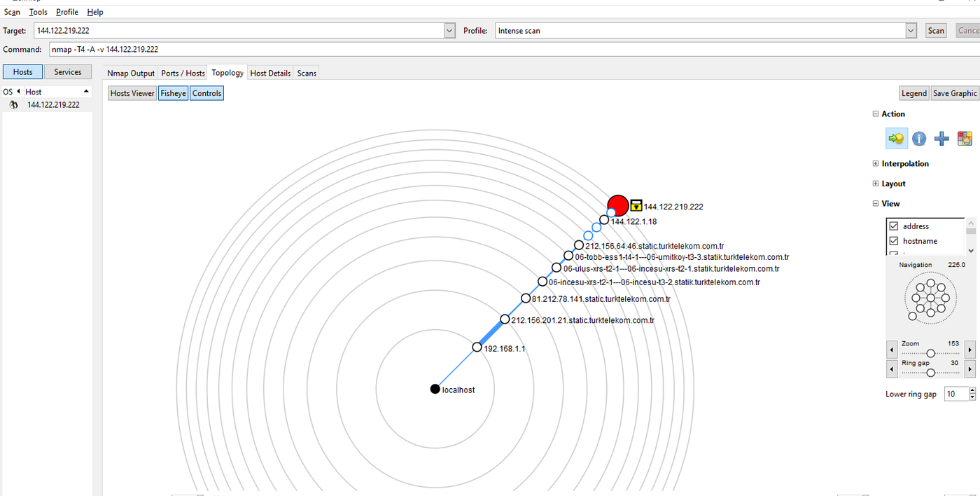980x496 pixels.
Task: Increase the Lower ring gap stepper
Action: tap(972, 391)
